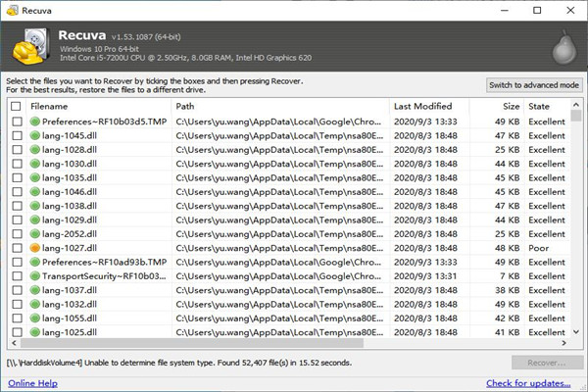
Task: Click green status dot for lang-1045.dll
Action: (x=35, y=135)
